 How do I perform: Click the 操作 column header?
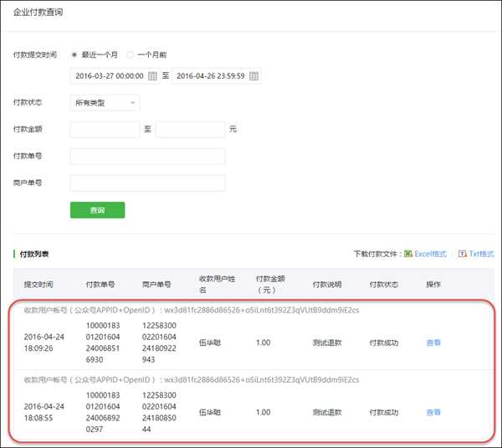coord(433,284)
